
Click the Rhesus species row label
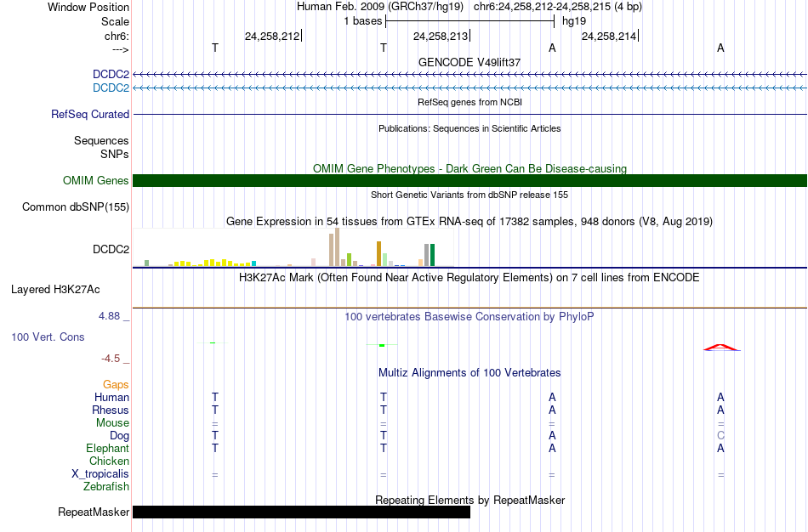tap(111, 410)
